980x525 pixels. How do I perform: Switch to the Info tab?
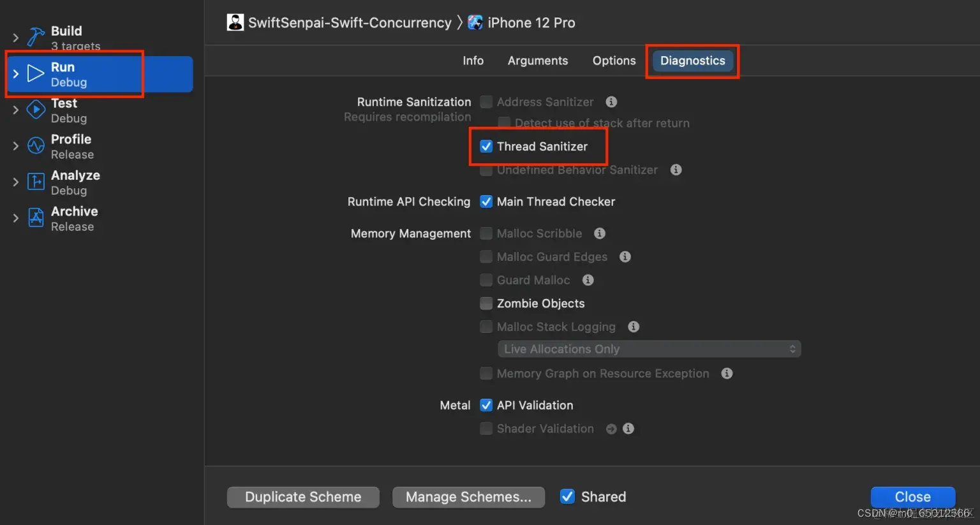coord(473,61)
